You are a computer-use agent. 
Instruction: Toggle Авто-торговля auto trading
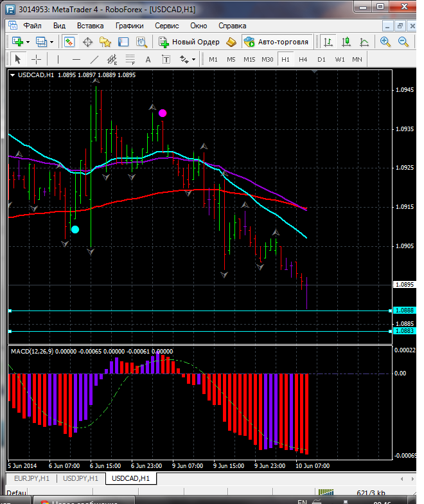276,42
